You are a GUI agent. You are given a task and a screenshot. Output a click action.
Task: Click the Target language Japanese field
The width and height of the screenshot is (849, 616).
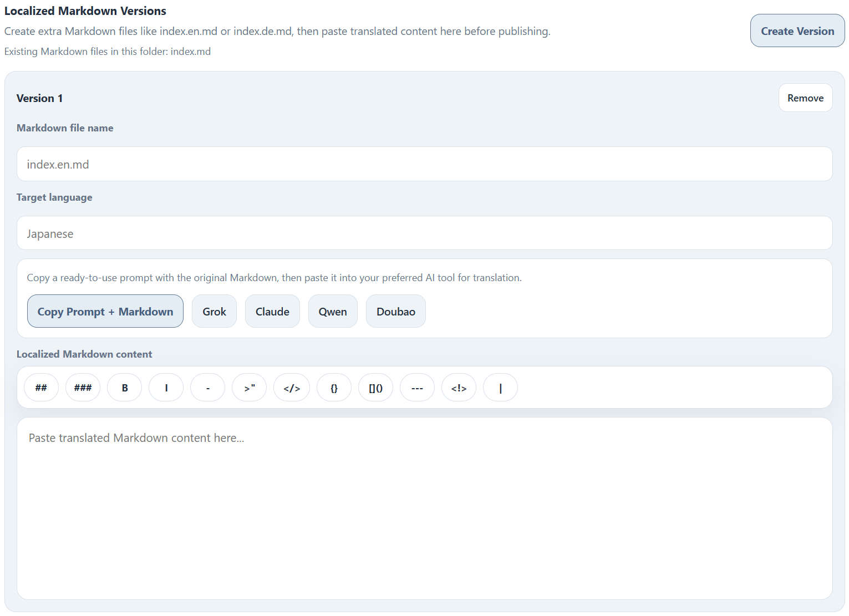click(424, 233)
